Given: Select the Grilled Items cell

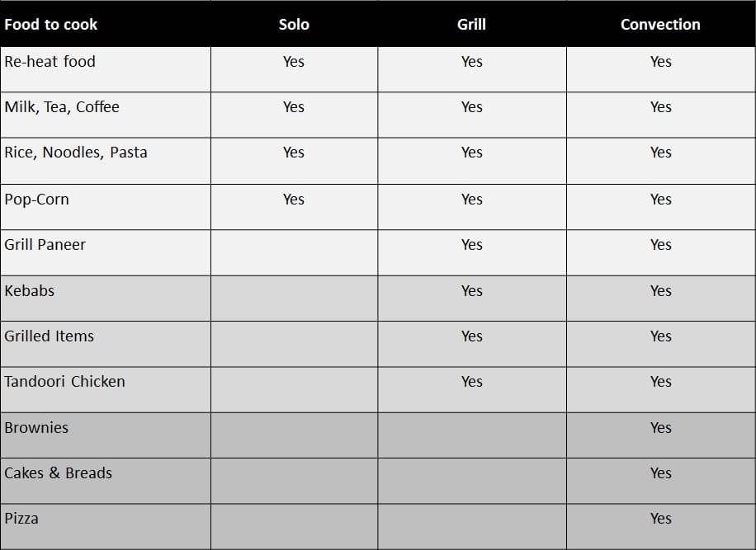Looking at the screenshot, I should pos(105,345).
